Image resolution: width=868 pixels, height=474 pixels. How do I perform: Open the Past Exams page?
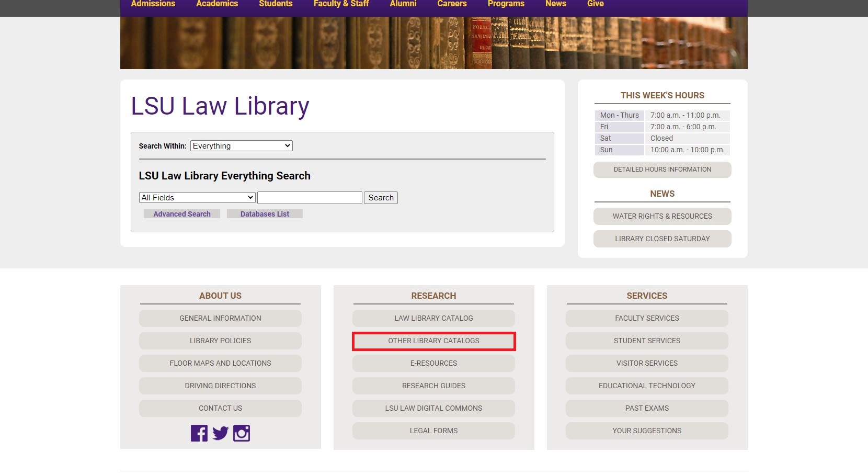pyautogui.click(x=647, y=408)
